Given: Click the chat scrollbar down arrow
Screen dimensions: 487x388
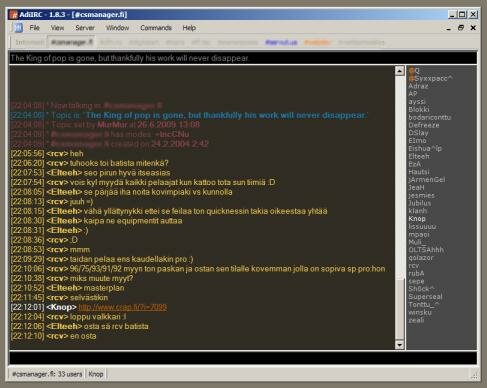Looking at the screenshot, I should [x=400, y=345].
